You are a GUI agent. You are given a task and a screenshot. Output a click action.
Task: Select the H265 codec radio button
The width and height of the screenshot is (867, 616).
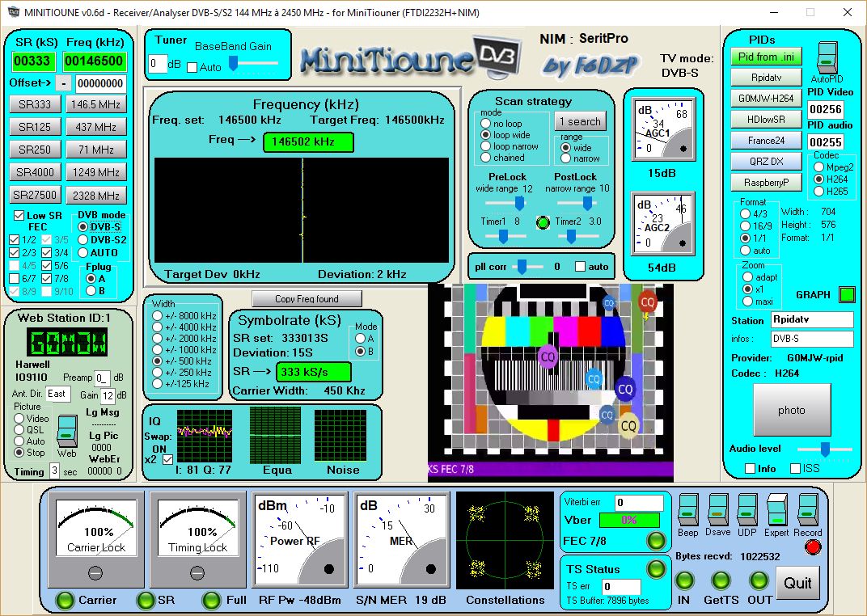pyautogui.click(x=819, y=191)
